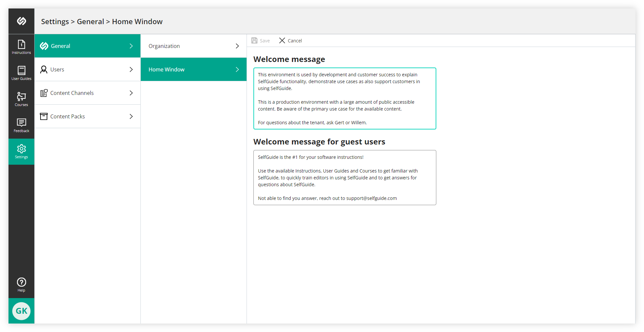Open General from the breadcrumb trail

pos(90,21)
